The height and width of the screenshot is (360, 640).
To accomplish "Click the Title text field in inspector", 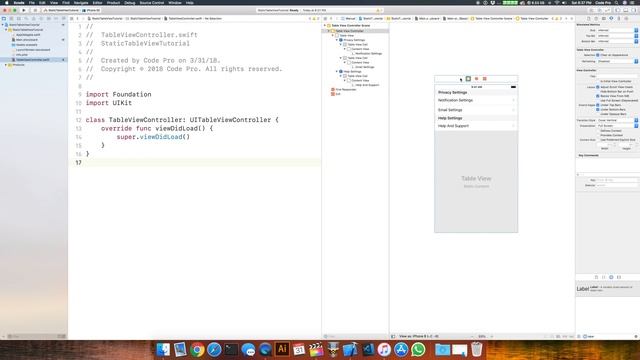I will [617, 76].
